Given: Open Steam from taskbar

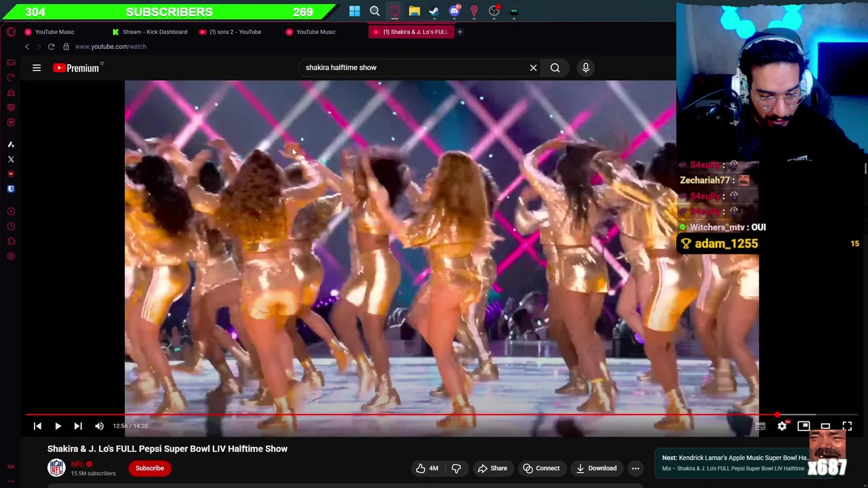Looking at the screenshot, I should 434,11.
